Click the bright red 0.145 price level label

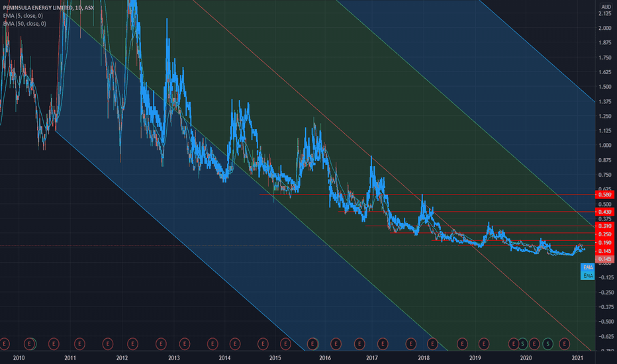(x=605, y=251)
